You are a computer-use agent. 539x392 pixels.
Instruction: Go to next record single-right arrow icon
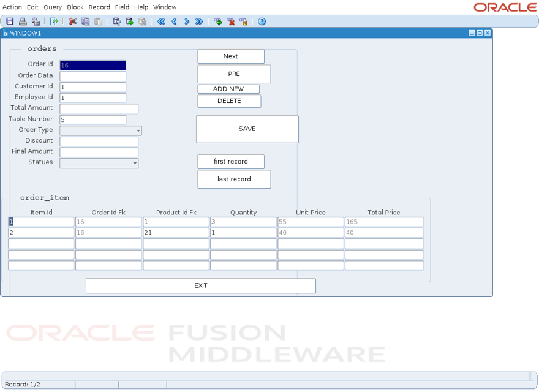pyautogui.click(x=187, y=21)
